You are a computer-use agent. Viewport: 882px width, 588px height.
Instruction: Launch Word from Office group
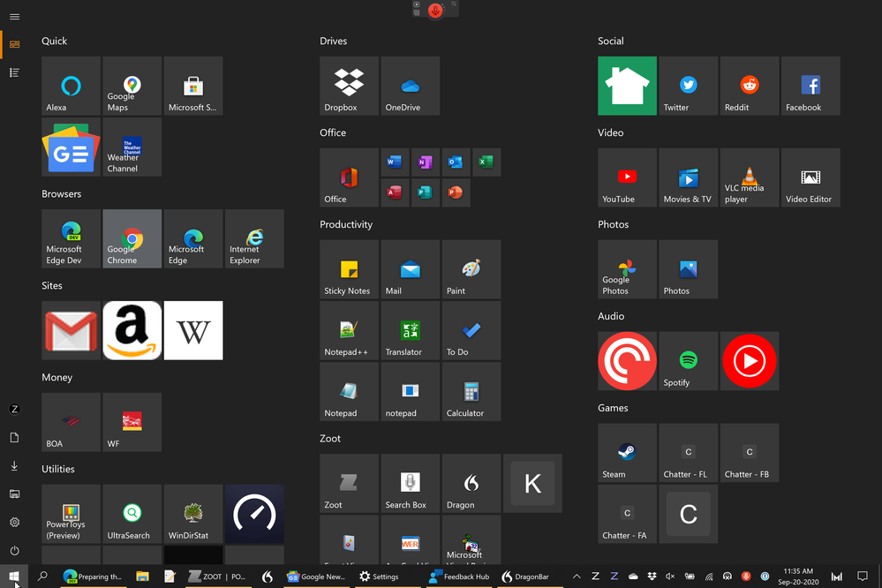395,162
